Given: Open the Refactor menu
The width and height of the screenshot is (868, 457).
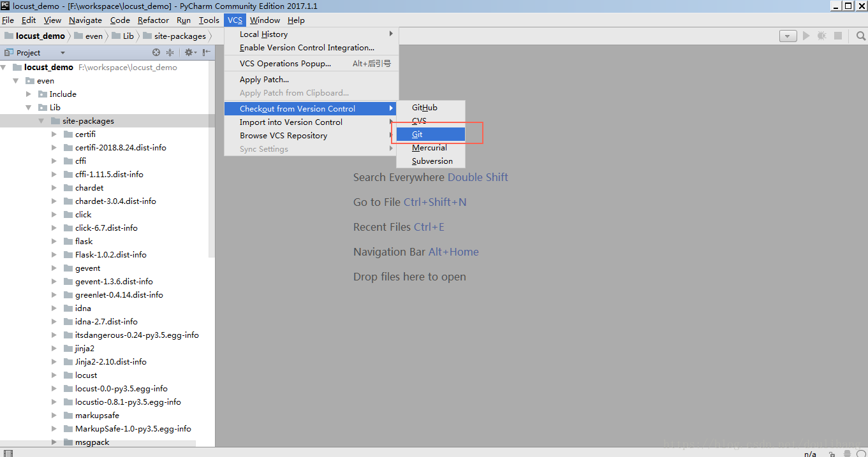Looking at the screenshot, I should click(x=154, y=20).
